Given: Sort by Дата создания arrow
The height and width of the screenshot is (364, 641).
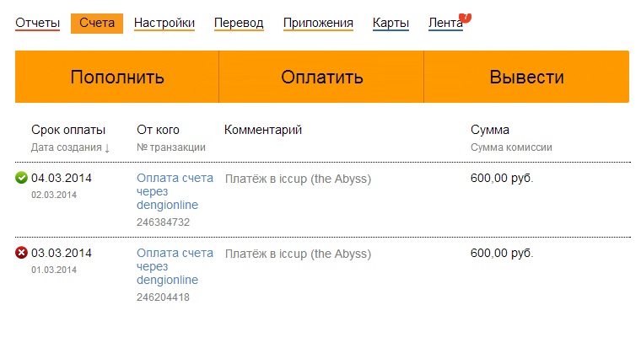Looking at the screenshot, I should (x=107, y=147).
